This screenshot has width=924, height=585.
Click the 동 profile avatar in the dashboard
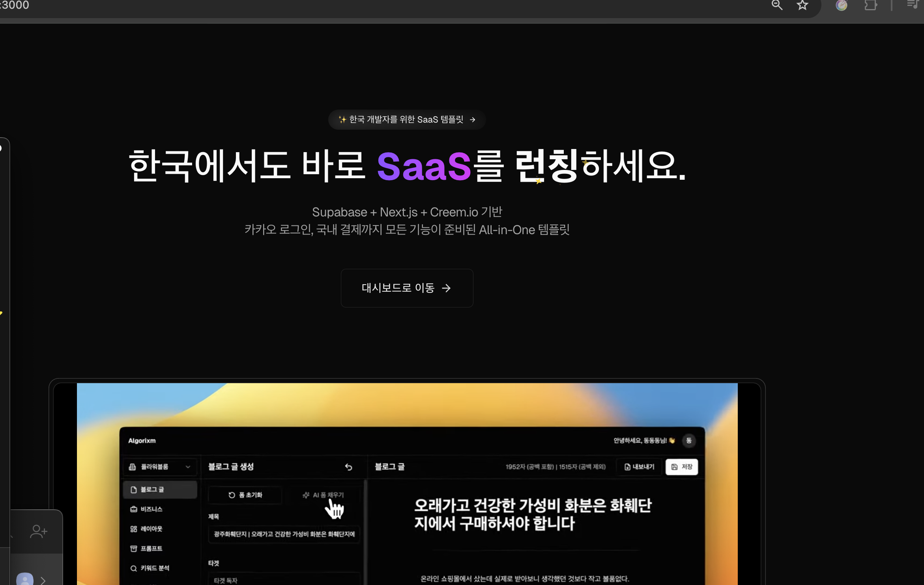click(689, 441)
